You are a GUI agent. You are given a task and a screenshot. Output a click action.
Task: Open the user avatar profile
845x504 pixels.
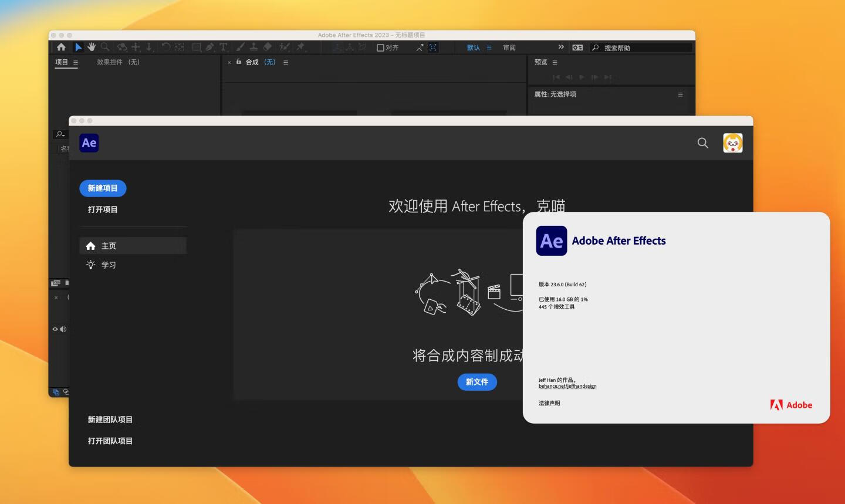point(733,143)
